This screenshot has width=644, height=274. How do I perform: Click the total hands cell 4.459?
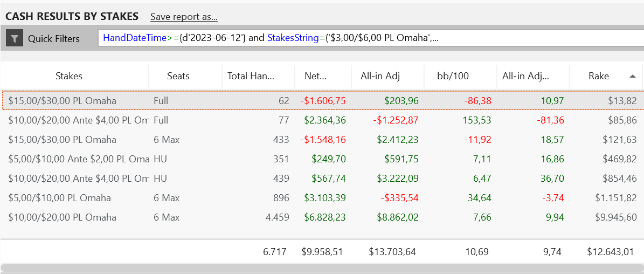pyautogui.click(x=278, y=217)
